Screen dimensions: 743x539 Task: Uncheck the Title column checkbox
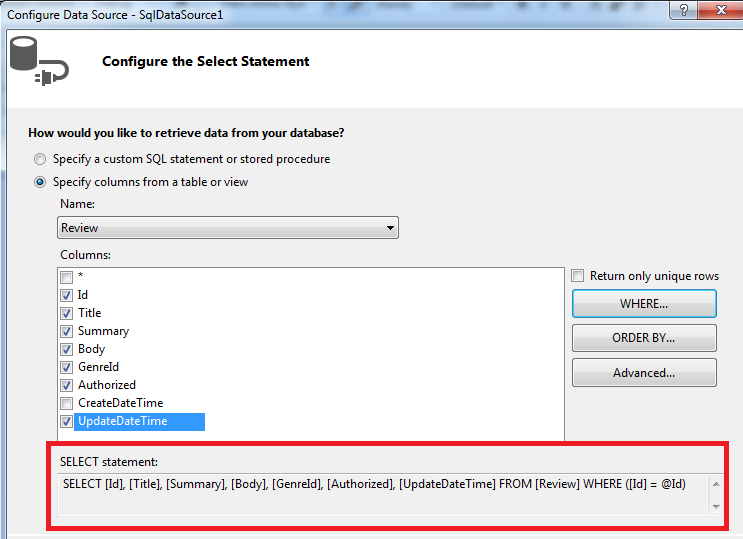[66, 313]
